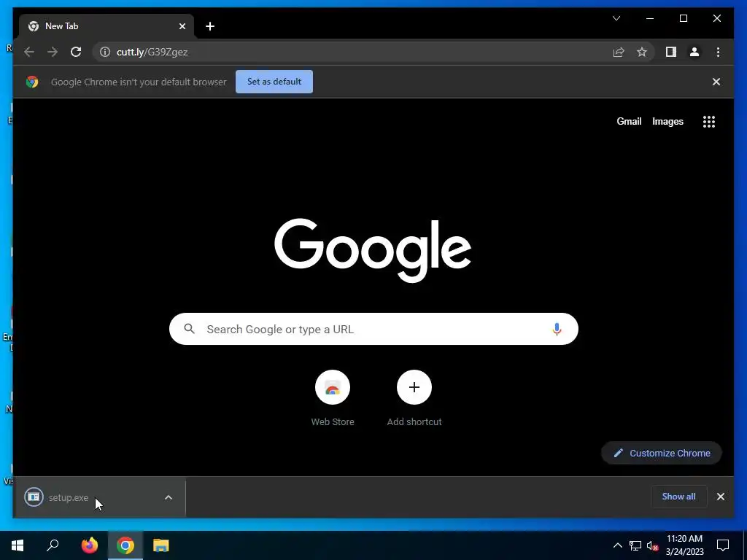Expand the setup.exe download options chevron
The image size is (747, 560).
click(169, 497)
